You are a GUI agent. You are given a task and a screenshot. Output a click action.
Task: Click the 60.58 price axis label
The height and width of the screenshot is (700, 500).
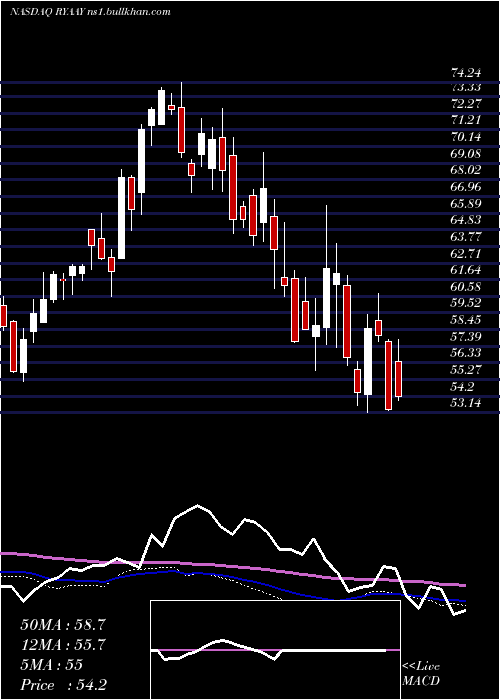(x=466, y=287)
